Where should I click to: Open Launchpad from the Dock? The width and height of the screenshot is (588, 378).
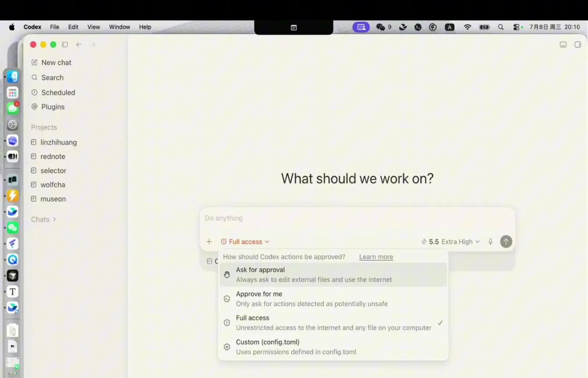coord(12,93)
